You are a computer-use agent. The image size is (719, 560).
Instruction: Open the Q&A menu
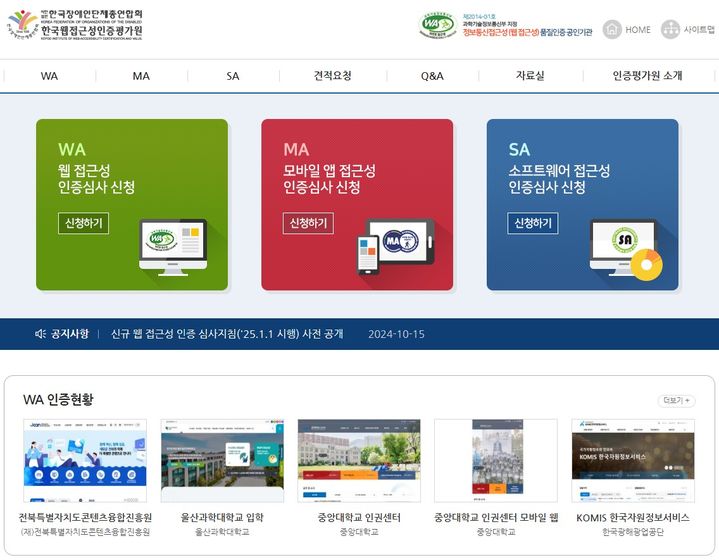(x=432, y=76)
